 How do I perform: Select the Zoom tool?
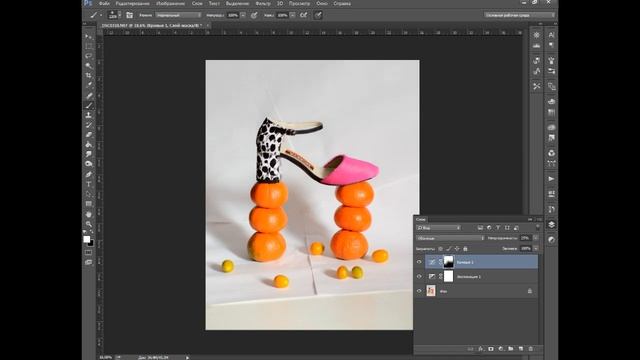[88, 224]
